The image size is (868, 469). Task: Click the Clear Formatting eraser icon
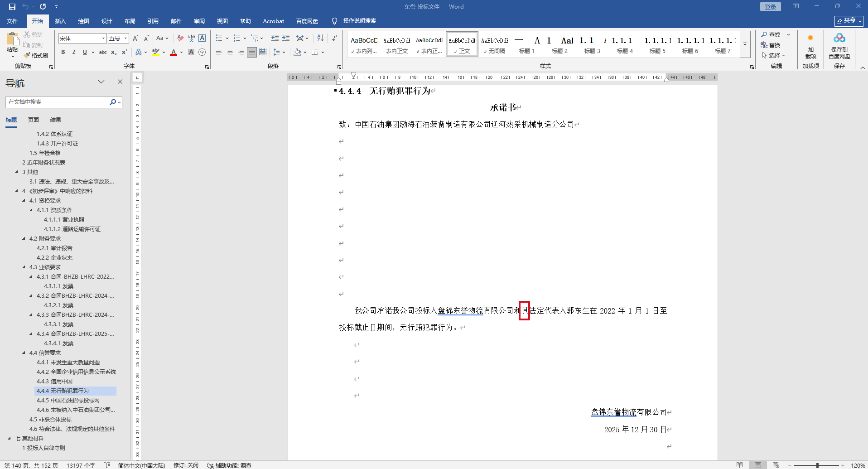coord(180,38)
